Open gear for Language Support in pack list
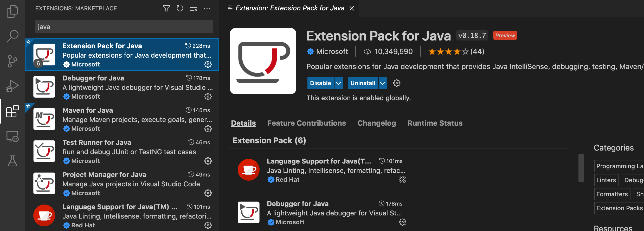This screenshot has width=644, height=231. (403, 180)
